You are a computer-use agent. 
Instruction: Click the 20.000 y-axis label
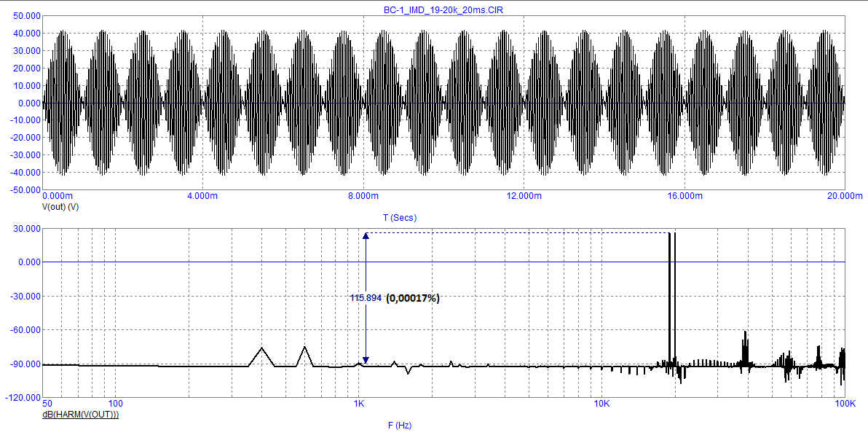point(27,68)
